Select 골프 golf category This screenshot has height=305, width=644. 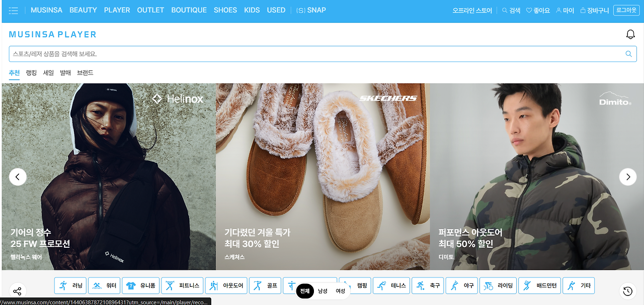coord(265,285)
